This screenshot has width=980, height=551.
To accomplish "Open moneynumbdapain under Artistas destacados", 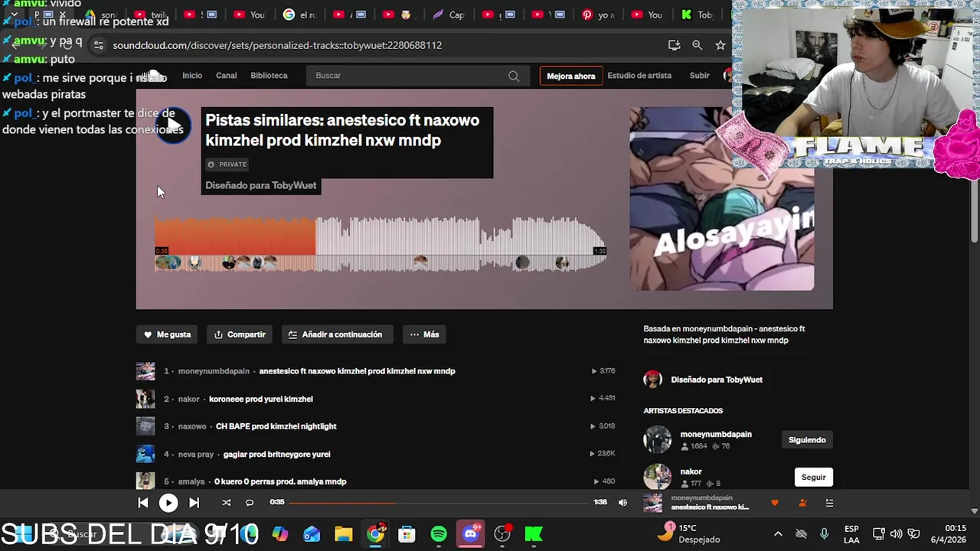I will coord(716,434).
